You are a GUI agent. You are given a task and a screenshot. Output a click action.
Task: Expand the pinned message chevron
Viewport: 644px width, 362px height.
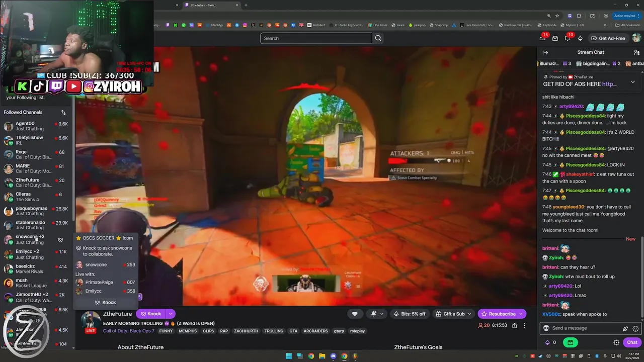click(x=633, y=81)
